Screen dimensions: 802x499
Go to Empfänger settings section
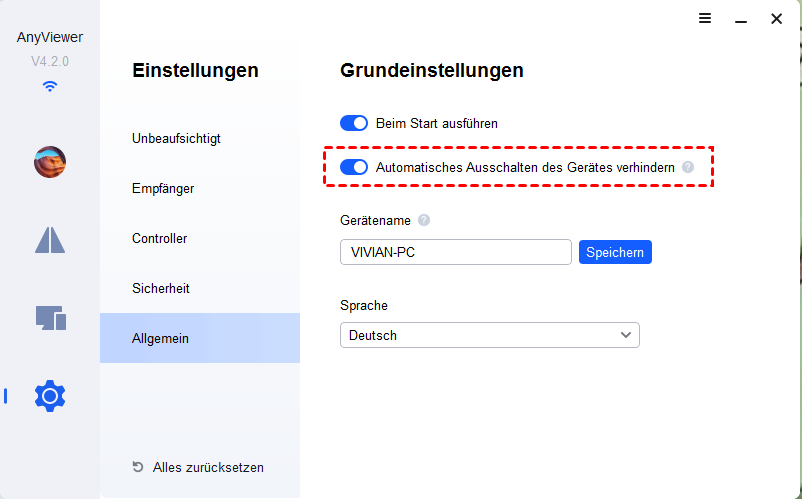tap(163, 188)
